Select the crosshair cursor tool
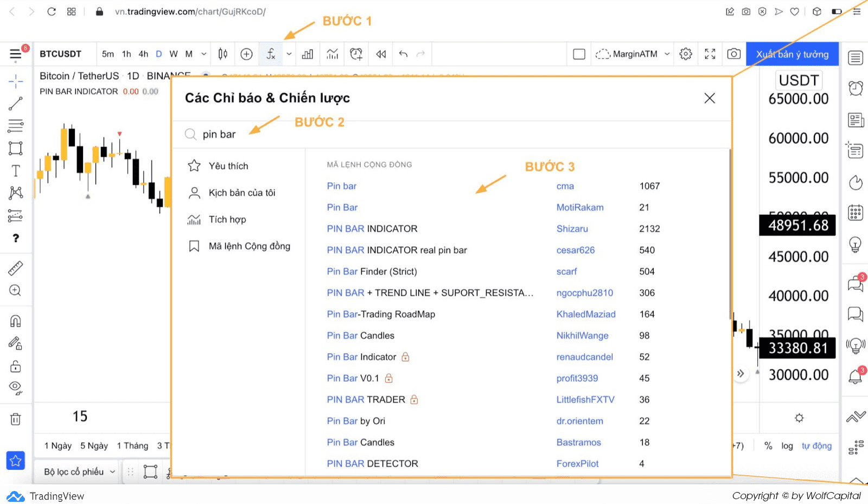Viewport: 868px width, 504px height. tap(16, 81)
